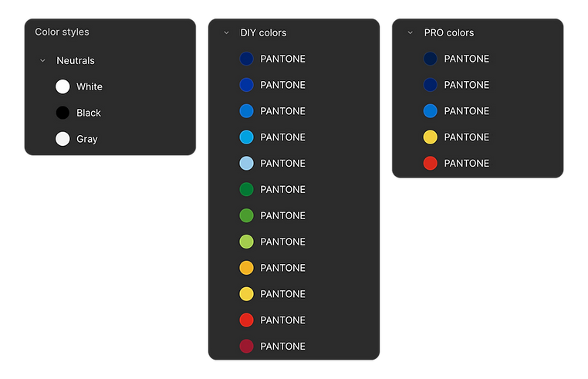Pick the pale light blue swatch in DIY colors
This screenshot has height=379, width=588.
[246, 163]
